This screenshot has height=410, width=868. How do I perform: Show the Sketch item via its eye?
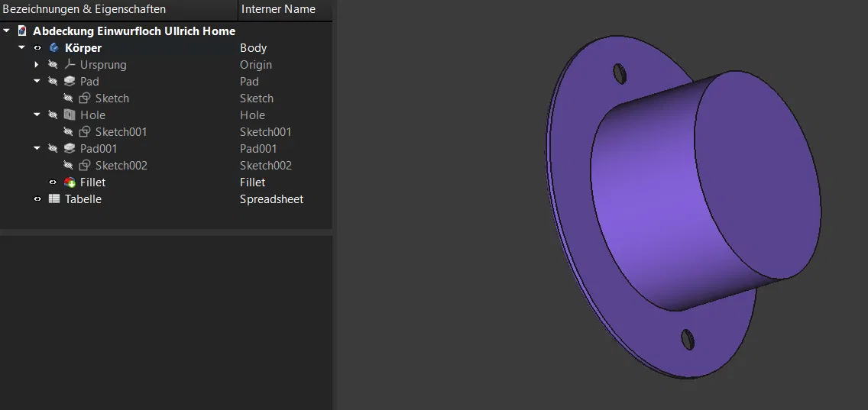click(68, 98)
